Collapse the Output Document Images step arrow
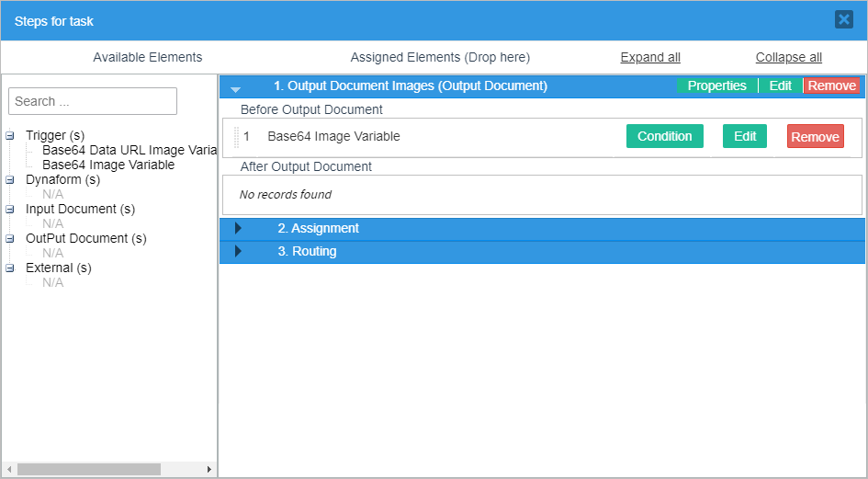This screenshot has height=479, width=868. point(236,88)
